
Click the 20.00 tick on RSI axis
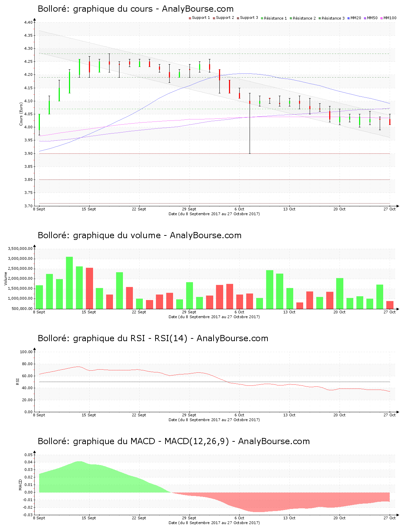[x=27, y=400]
